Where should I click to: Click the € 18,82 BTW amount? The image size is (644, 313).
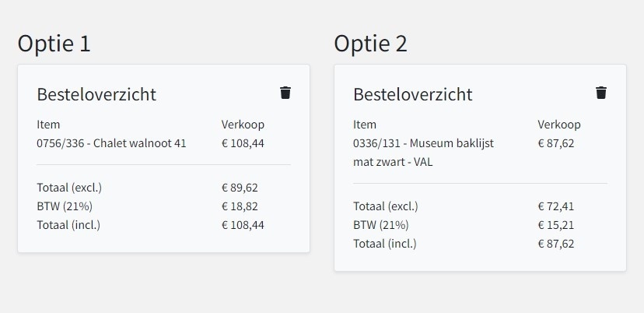pyautogui.click(x=240, y=206)
